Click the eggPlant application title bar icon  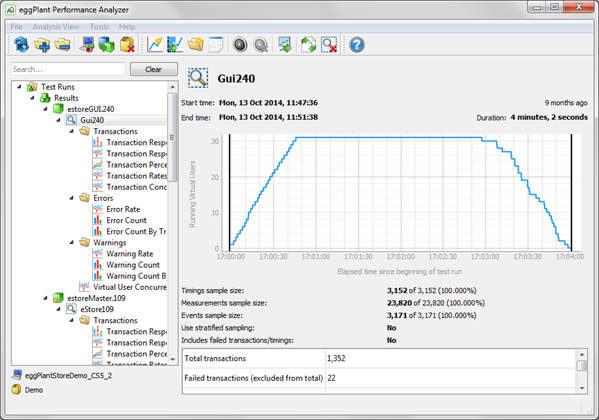[10, 10]
